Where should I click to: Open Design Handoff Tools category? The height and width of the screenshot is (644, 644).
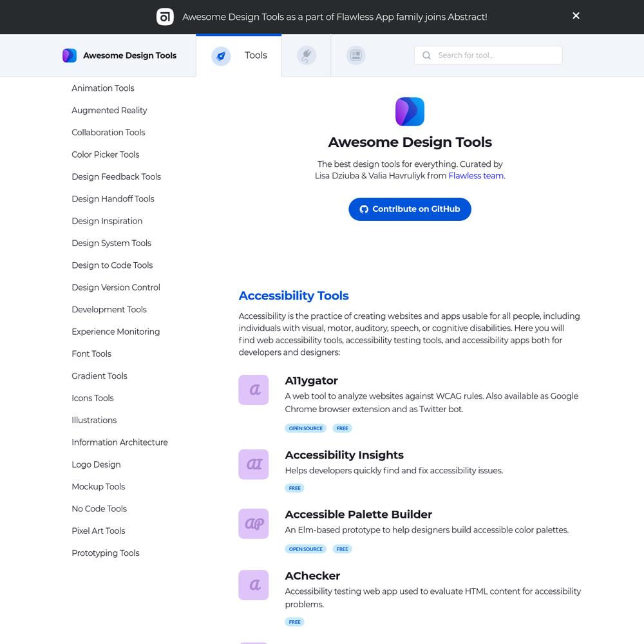click(113, 199)
